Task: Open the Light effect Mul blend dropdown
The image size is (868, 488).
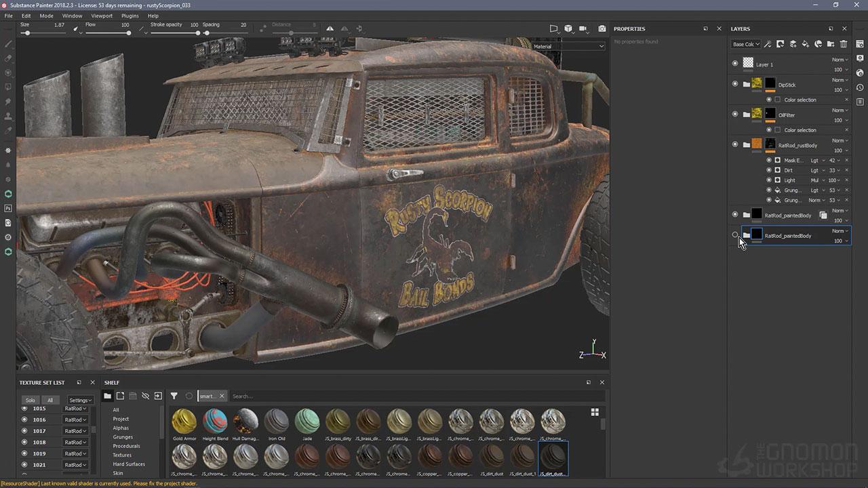Action: tap(818, 180)
